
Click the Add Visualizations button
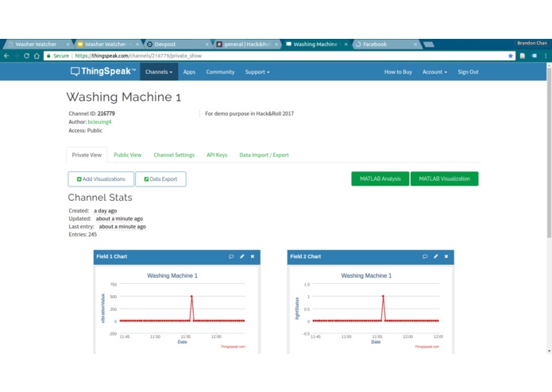click(101, 179)
